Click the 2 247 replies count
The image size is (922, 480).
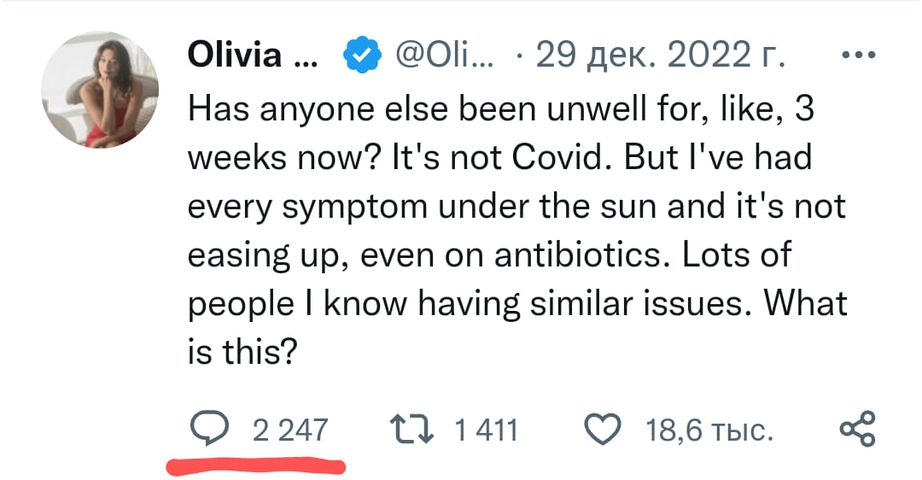290,431
